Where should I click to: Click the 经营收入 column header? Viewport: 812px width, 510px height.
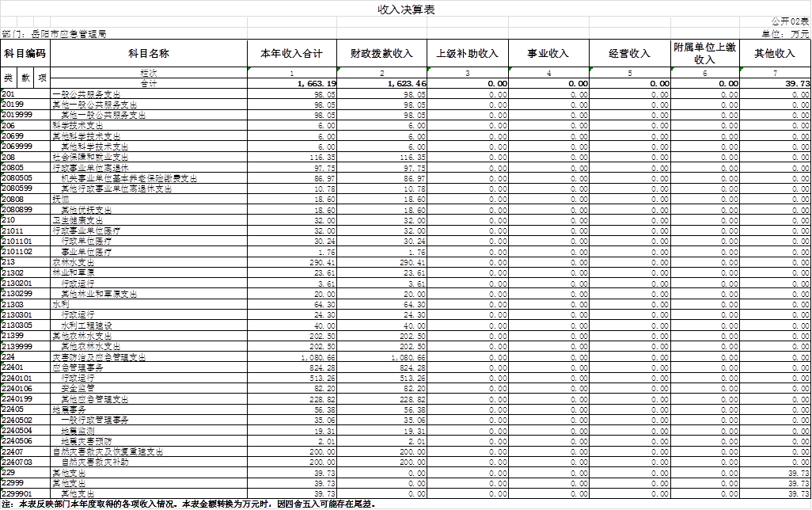(x=629, y=54)
